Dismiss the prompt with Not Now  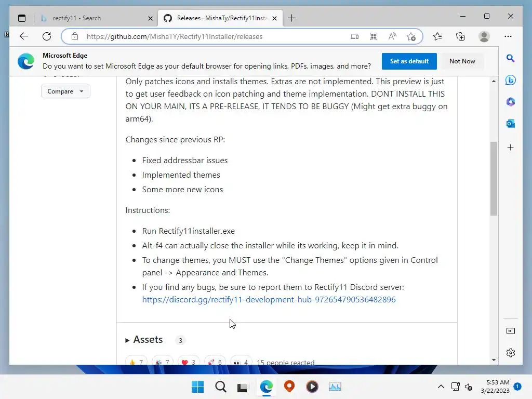pos(462,61)
